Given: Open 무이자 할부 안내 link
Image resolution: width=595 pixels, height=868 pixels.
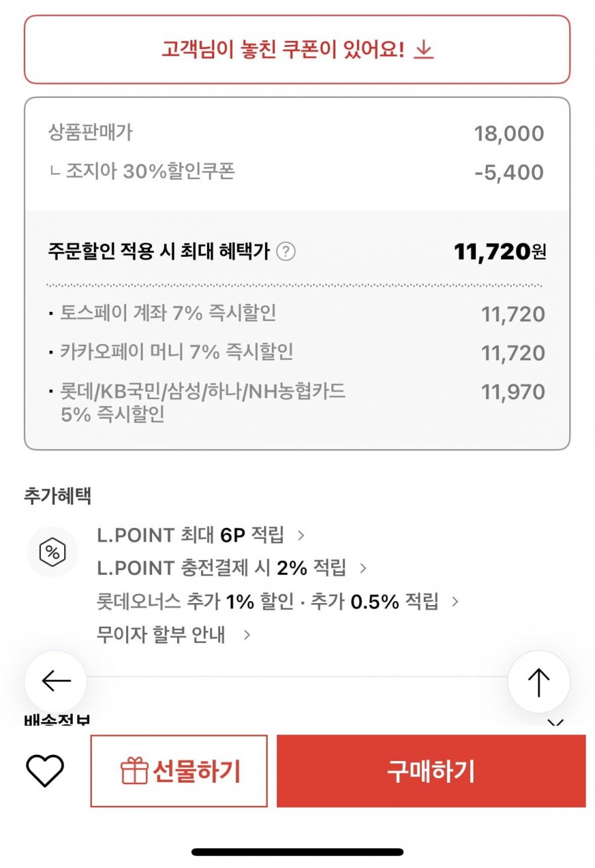Looking at the screenshot, I should [174, 635].
